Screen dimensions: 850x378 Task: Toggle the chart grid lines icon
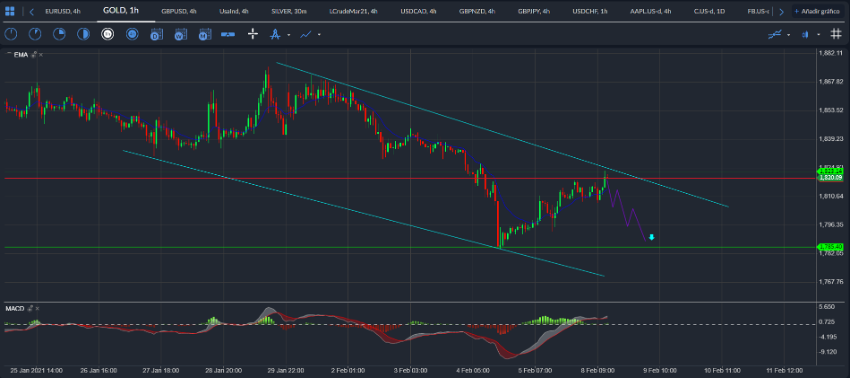835,35
